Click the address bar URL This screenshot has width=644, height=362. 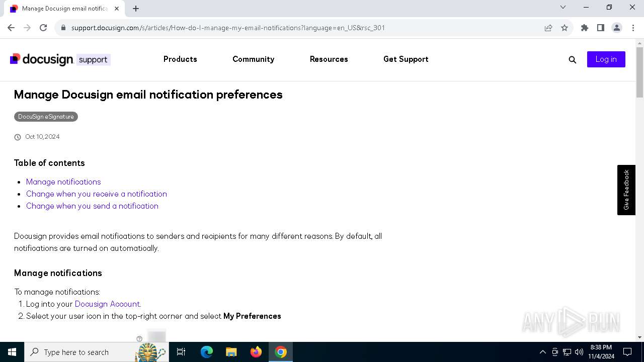coord(228,28)
